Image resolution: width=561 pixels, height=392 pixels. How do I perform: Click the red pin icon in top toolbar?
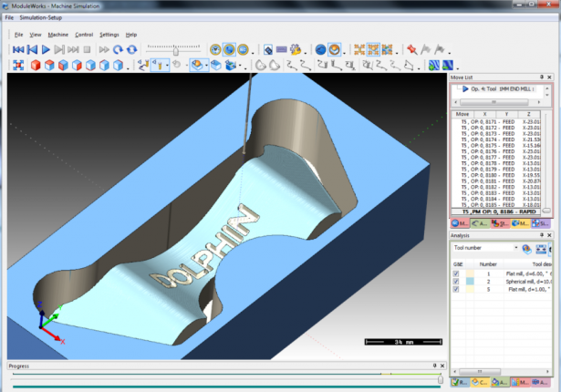coord(412,48)
